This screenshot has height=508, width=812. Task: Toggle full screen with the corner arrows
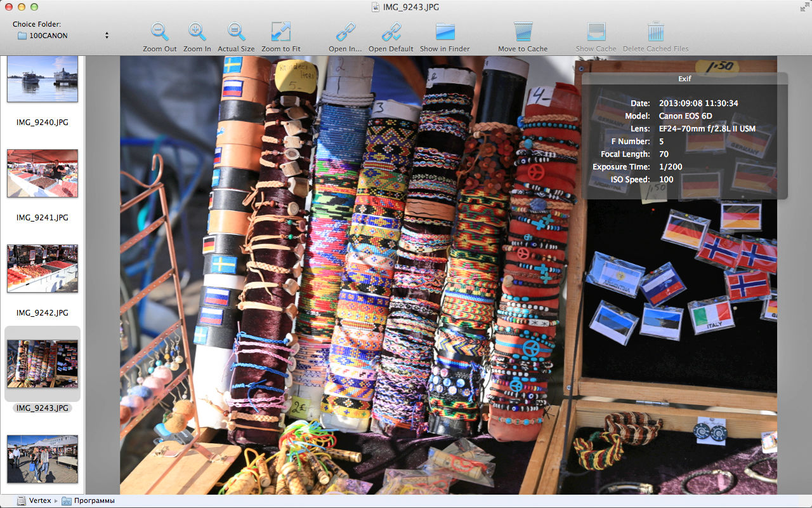(x=804, y=7)
